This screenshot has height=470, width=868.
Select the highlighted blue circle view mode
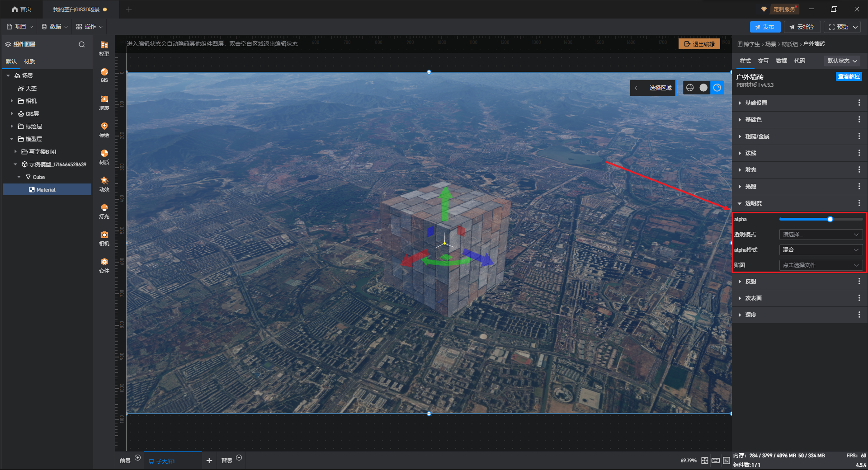coord(717,88)
